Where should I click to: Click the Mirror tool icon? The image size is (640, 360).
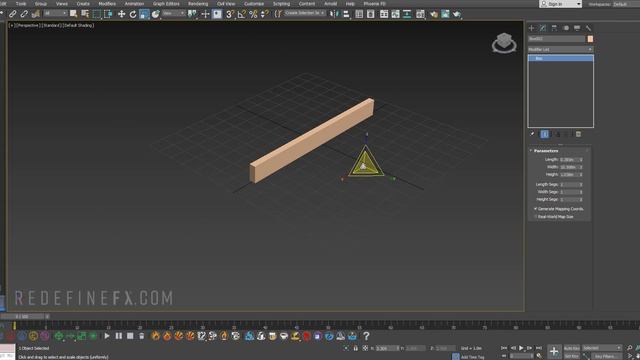[x=334, y=14]
